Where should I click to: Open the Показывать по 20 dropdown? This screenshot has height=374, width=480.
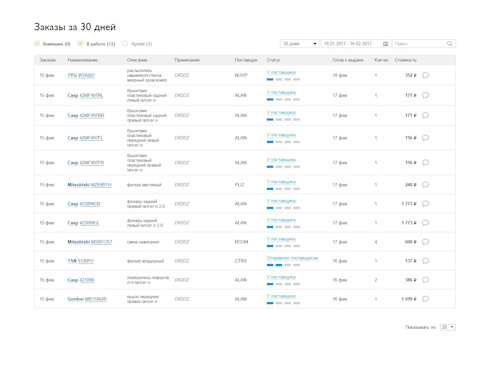coord(447,327)
